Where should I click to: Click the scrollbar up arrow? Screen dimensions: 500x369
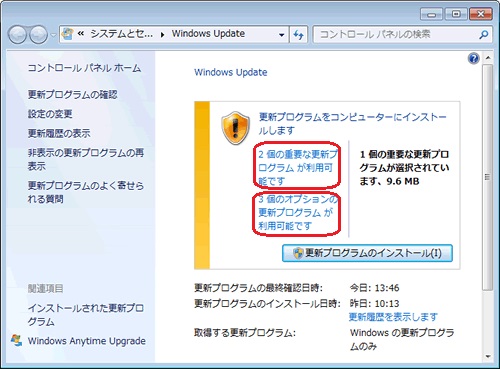click(488, 58)
